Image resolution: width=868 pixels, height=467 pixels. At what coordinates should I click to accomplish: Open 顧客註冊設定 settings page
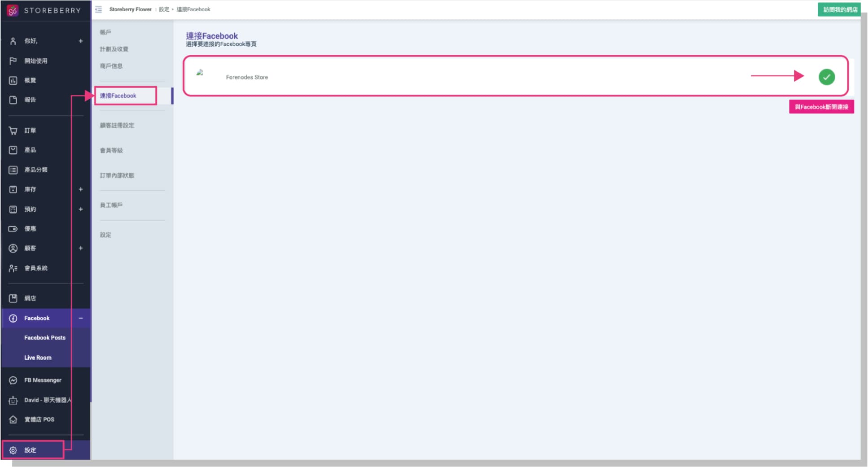point(117,125)
